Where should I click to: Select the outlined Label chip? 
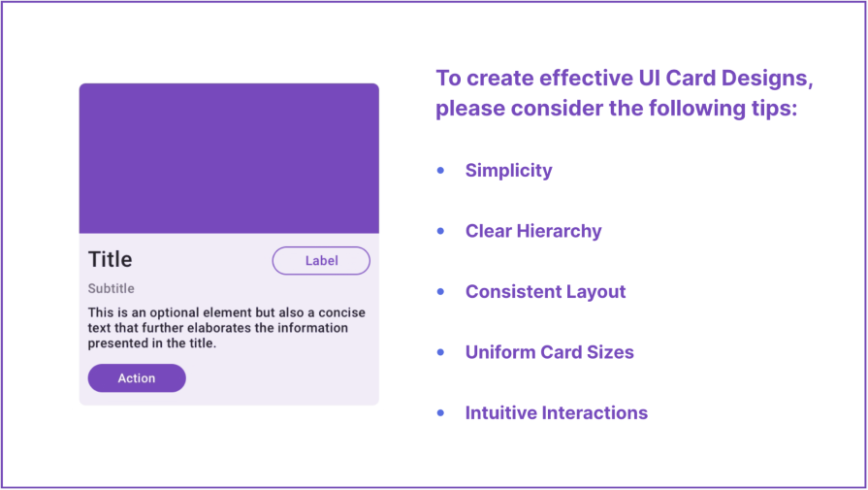point(321,261)
